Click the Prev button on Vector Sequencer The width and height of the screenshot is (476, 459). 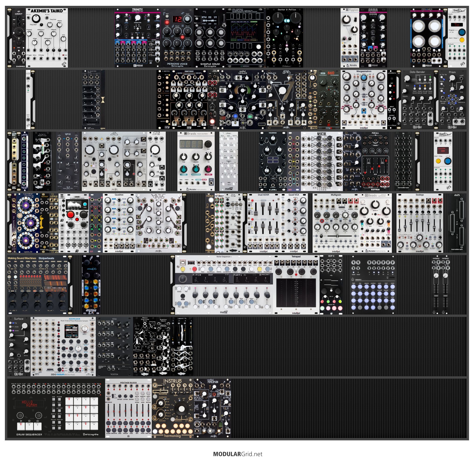(179, 304)
